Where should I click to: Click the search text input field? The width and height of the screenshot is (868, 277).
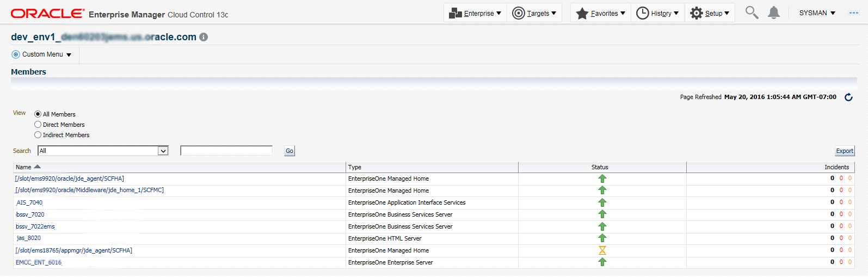point(226,151)
